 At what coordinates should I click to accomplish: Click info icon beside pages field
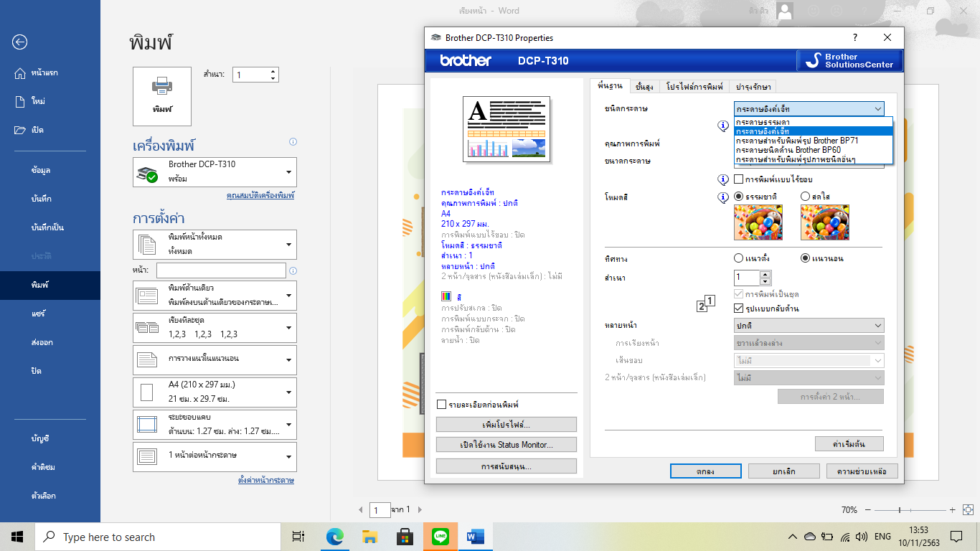(x=293, y=270)
